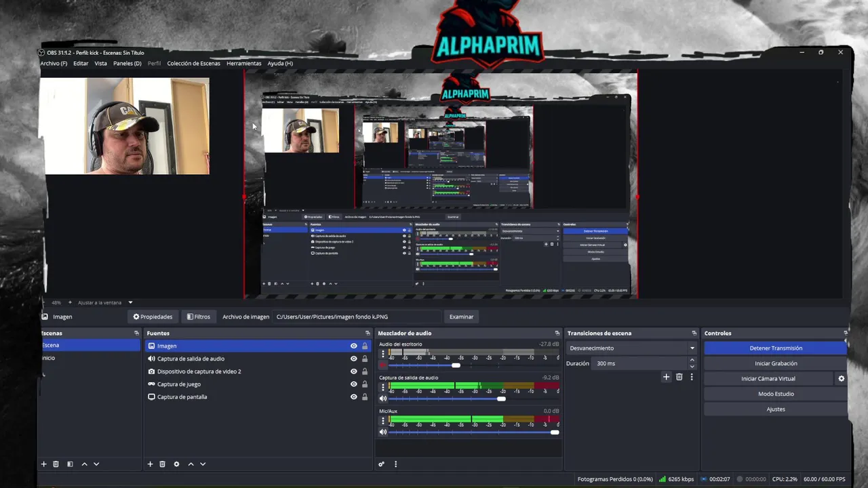Viewport: 868px width, 488px height.
Task: Open Filtros for selected source
Action: 199,317
